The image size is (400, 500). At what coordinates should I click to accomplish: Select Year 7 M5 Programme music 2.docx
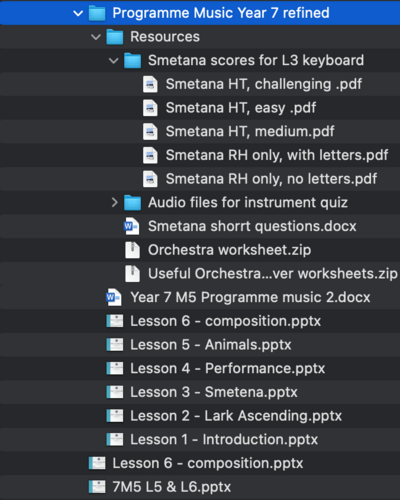[200, 297]
